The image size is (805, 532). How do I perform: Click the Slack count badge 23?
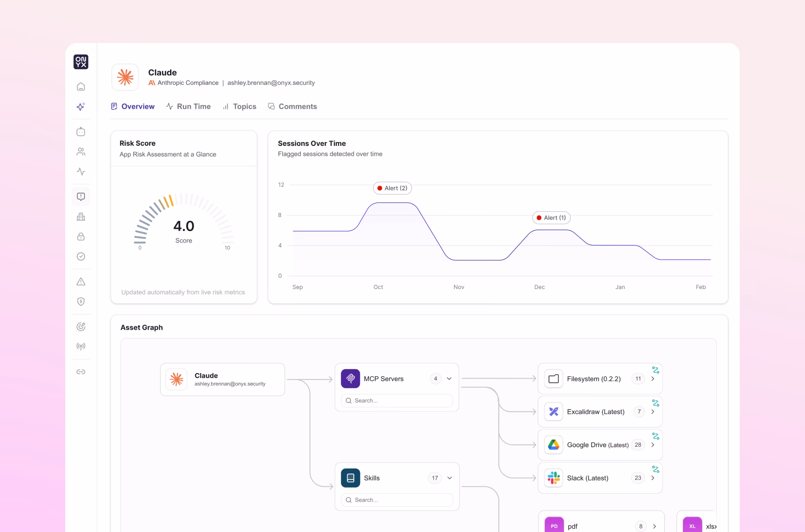pos(638,478)
